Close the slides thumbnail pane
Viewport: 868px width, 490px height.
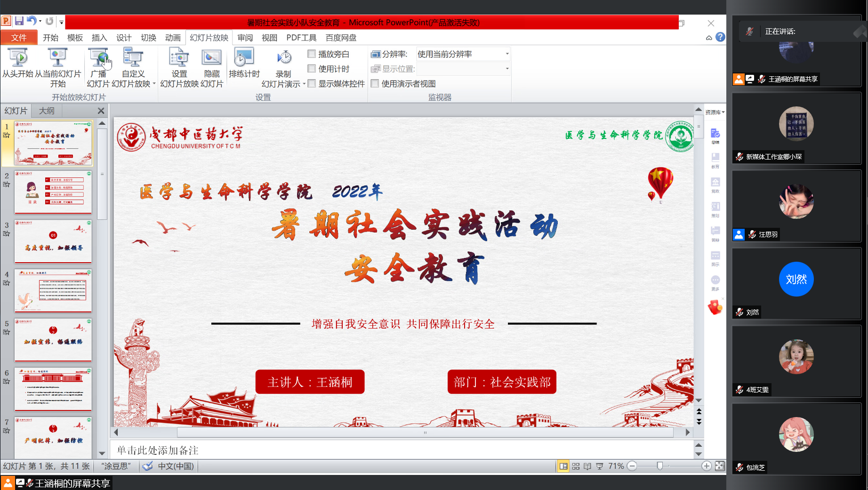point(101,111)
